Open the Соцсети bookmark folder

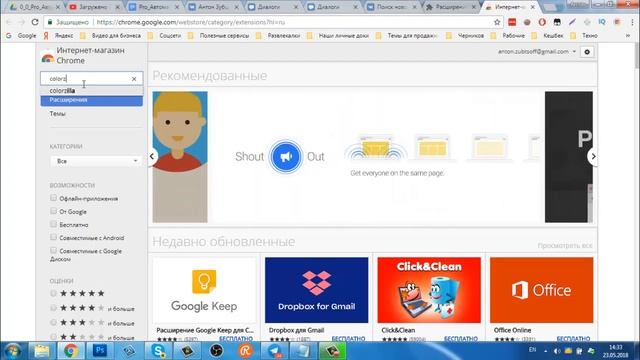pos(165,36)
